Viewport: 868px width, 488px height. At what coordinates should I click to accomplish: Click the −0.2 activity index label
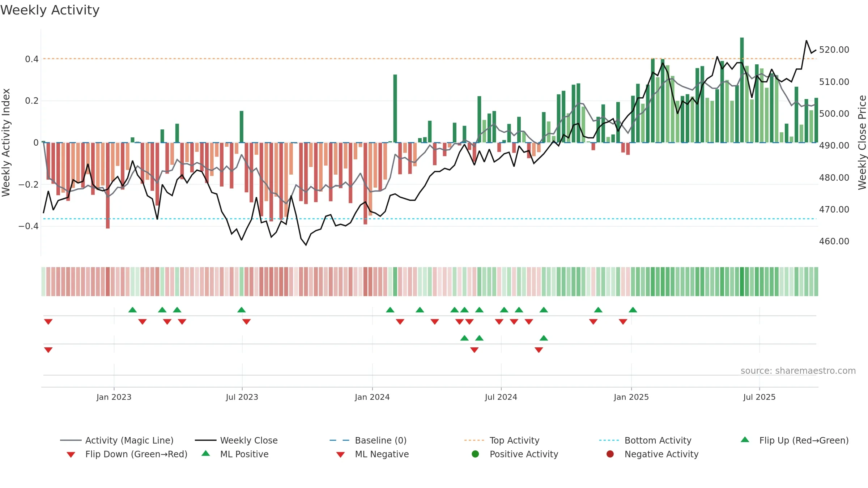click(29, 184)
